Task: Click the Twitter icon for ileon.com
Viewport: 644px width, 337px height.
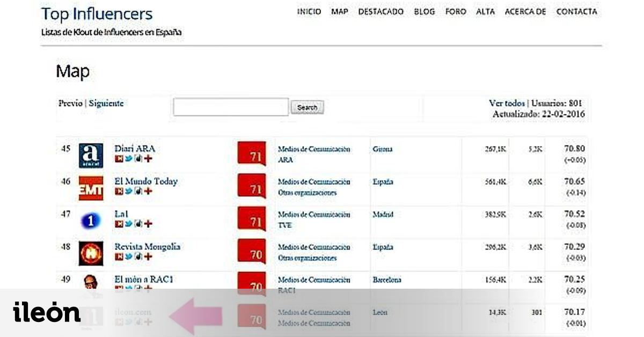Action: point(129,321)
